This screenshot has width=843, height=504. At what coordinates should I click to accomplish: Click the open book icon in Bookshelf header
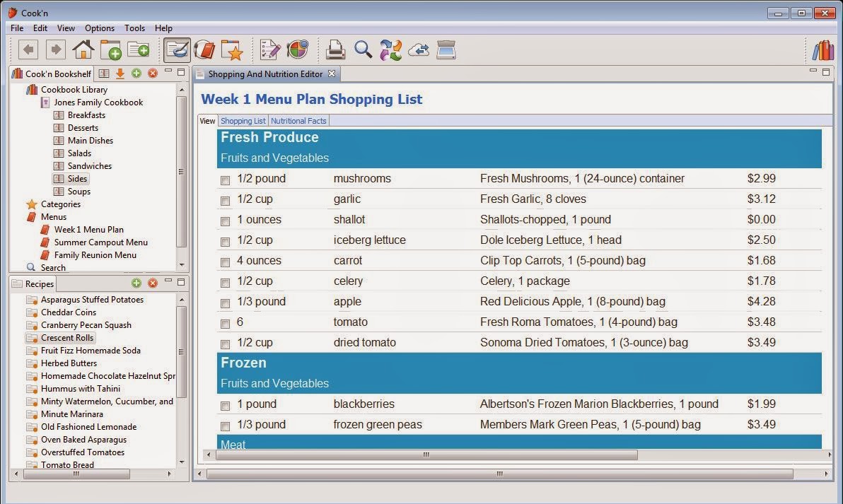(104, 73)
